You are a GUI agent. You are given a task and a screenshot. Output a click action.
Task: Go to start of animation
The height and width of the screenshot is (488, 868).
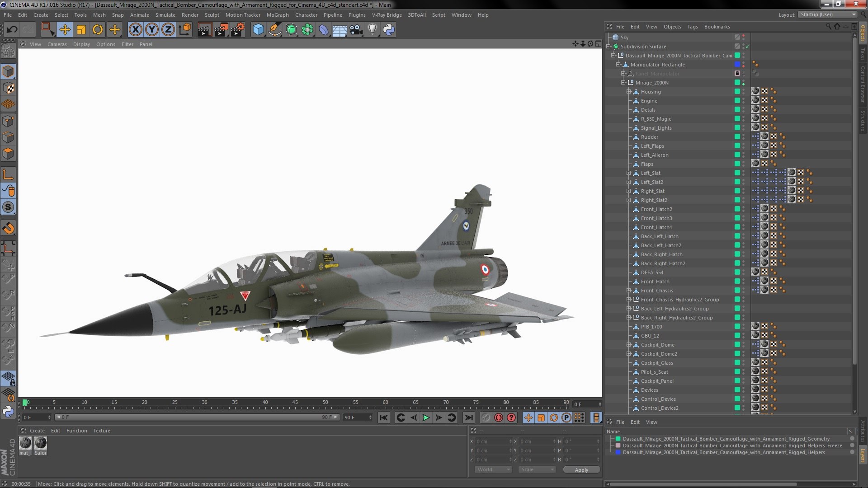pos(383,418)
